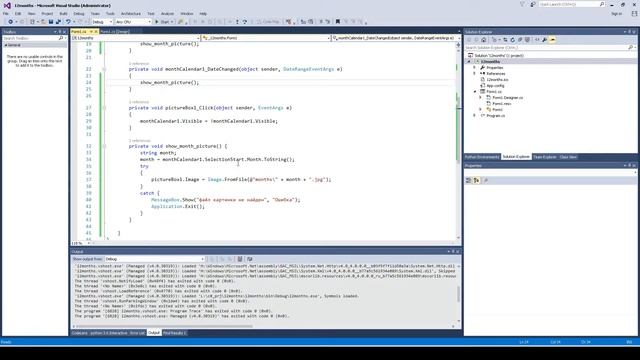Image resolution: width=640 pixels, height=360 pixels.
Task: Open the Help menu
Action: (203, 13)
